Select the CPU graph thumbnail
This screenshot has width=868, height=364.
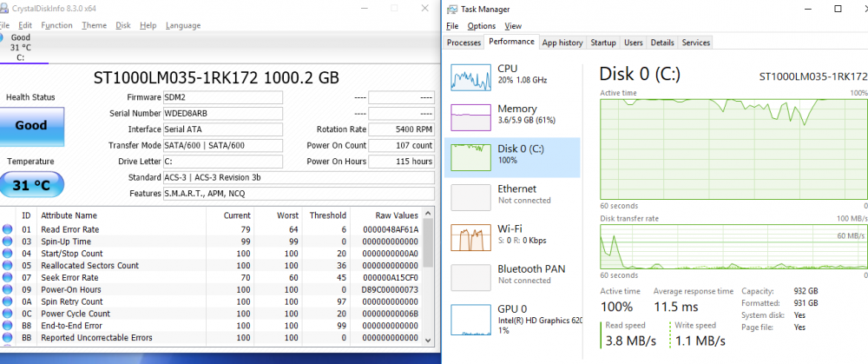click(x=470, y=77)
